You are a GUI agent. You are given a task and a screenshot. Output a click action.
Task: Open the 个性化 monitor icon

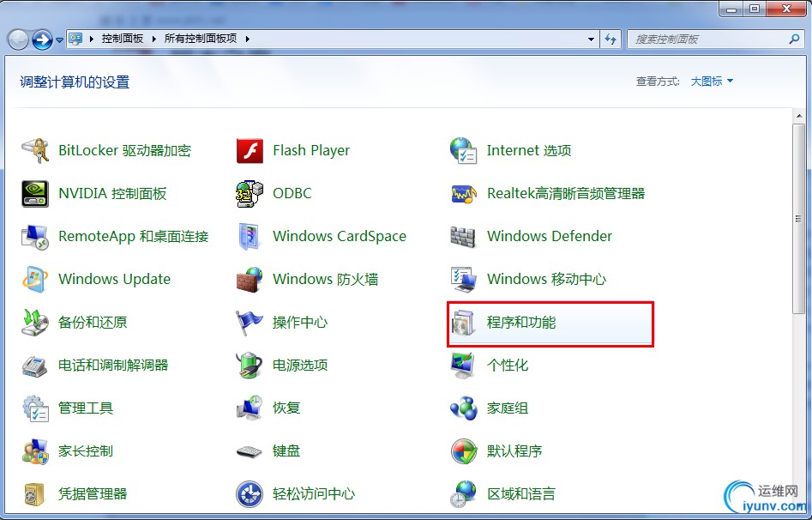pos(463,366)
